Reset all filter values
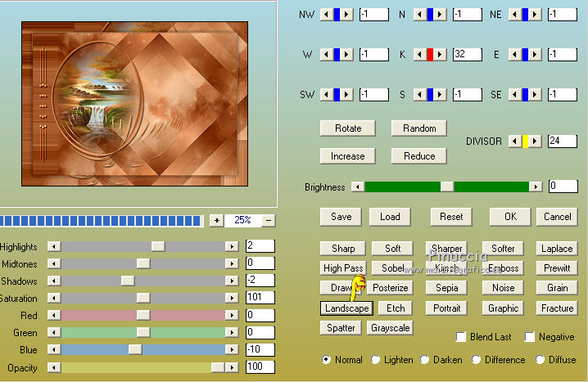Image resolution: width=588 pixels, height=382 pixels. tap(451, 217)
